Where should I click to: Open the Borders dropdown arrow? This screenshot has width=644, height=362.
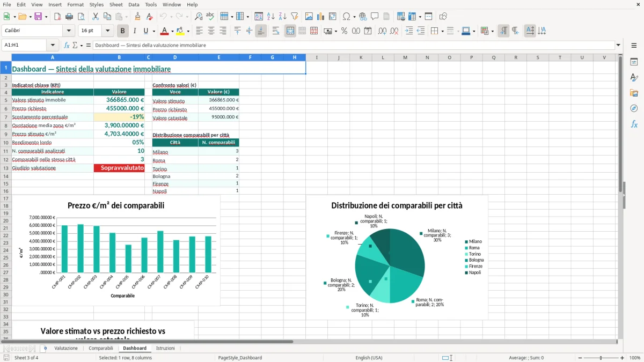(x=442, y=31)
